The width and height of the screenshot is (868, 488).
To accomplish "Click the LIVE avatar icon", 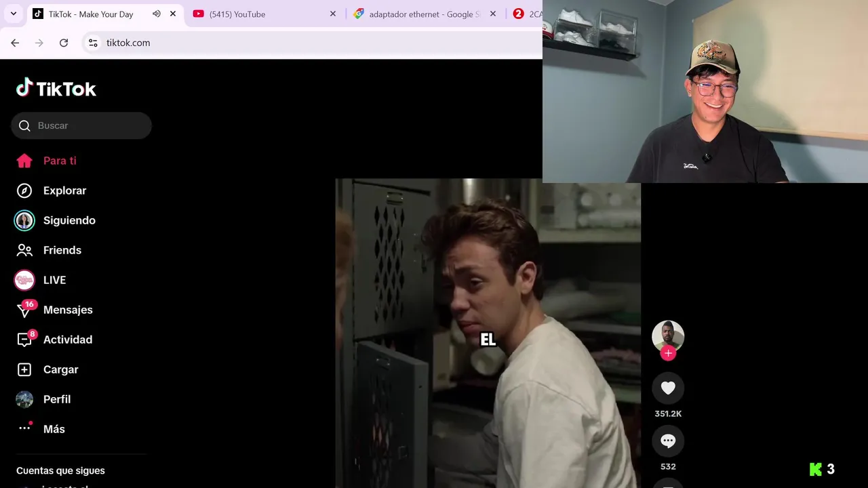I will click(24, 280).
